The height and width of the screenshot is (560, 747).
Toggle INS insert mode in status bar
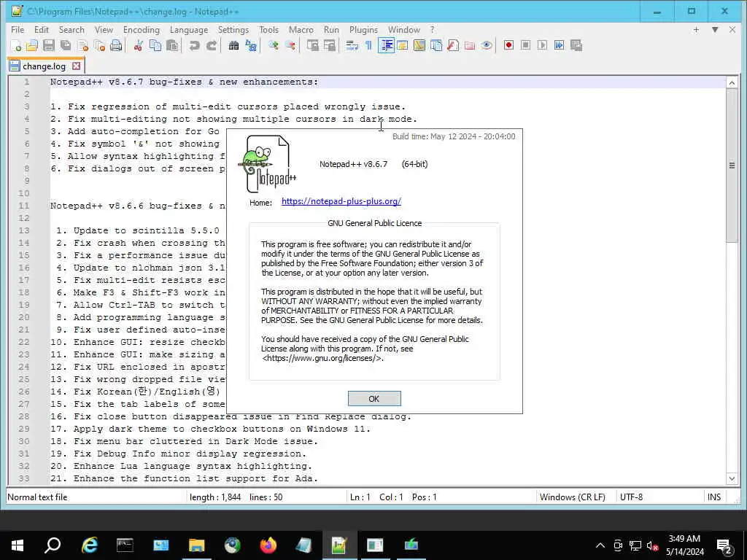(x=713, y=497)
